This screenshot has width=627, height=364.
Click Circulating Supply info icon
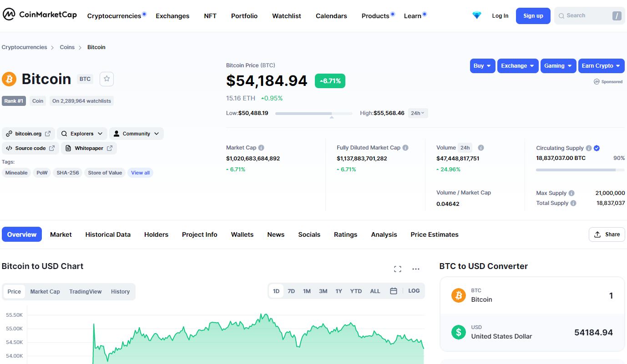point(589,148)
